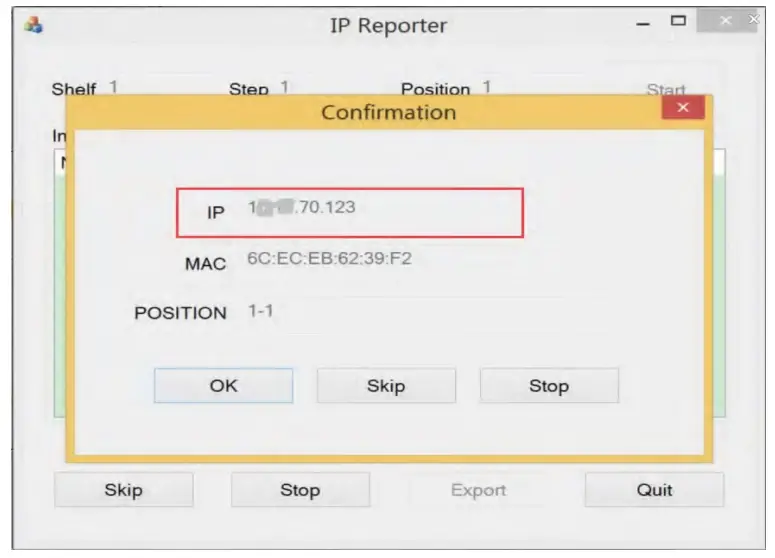
Task: Click the IP Reporter app icon
Action: 34,25
